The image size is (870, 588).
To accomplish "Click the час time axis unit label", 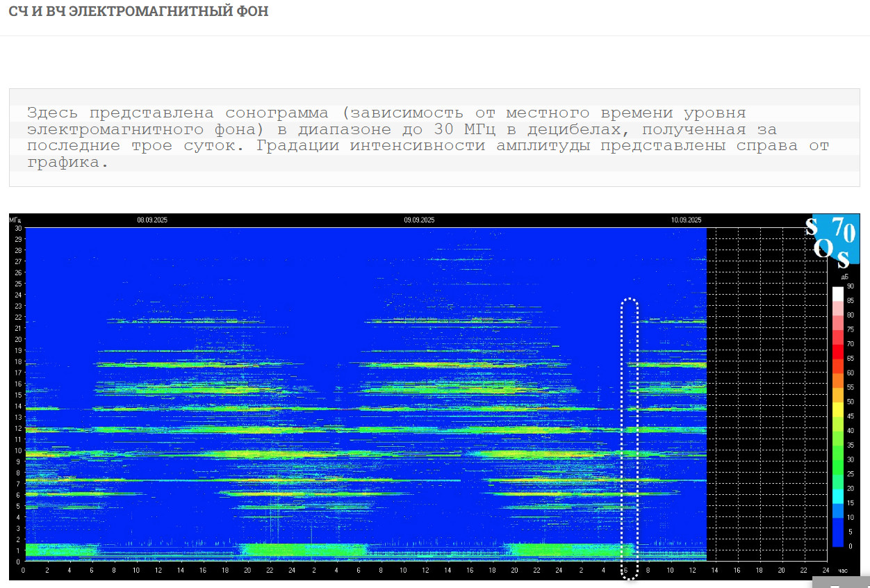I will [843, 571].
